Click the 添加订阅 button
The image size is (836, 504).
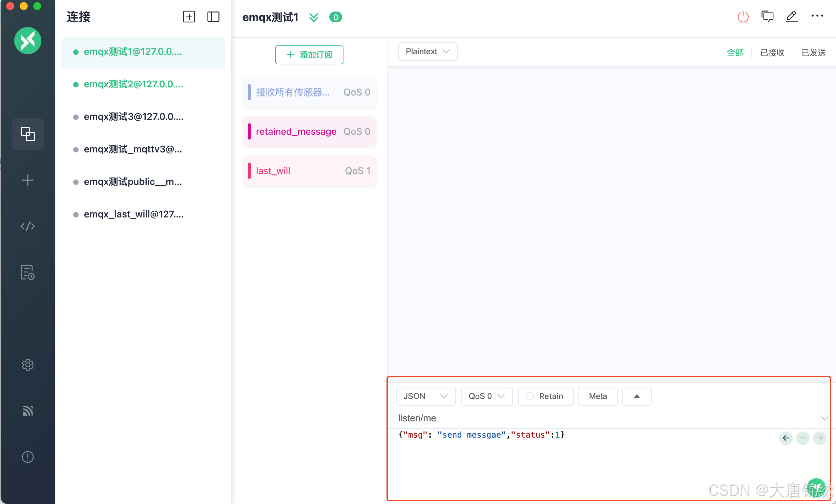(309, 55)
